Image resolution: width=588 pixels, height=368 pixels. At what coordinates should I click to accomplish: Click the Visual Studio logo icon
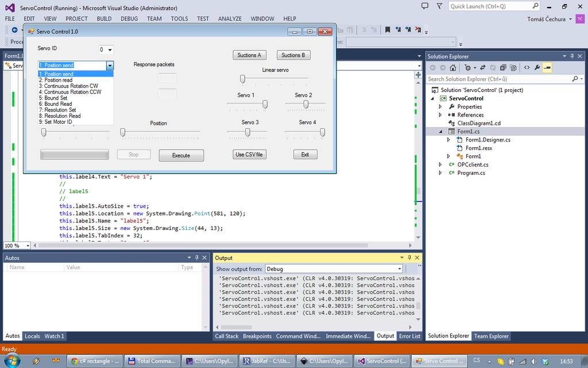10,7
